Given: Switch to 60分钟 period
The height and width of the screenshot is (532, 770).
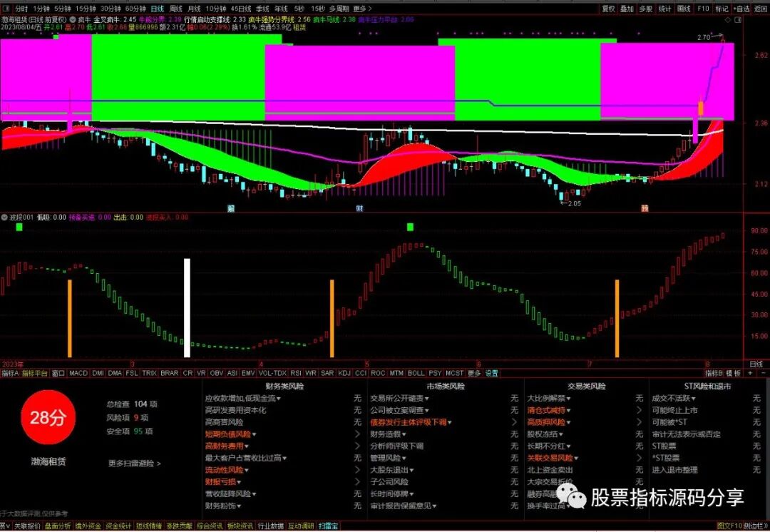Looking at the screenshot, I should [x=135, y=9].
